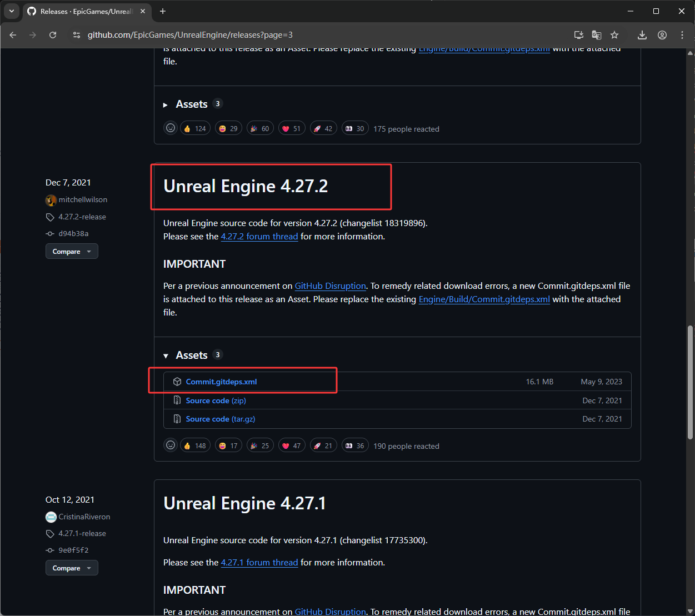
Task: Click the May 9, 2023 date
Action: (x=602, y=382)
